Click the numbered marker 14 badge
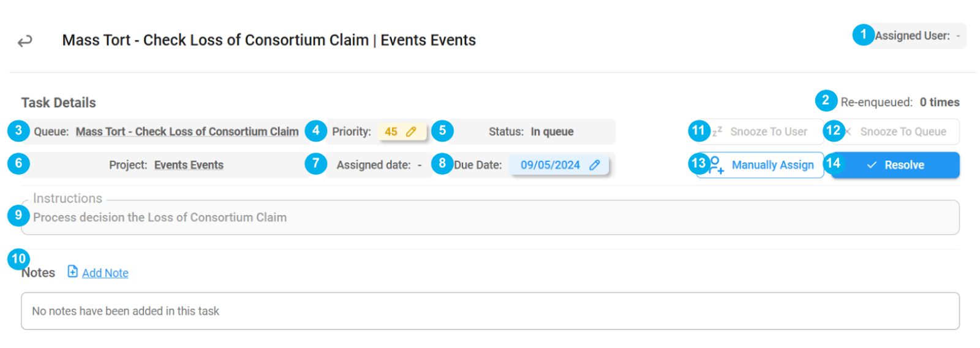This screenshot has height=348, width=980. (x=833, y=164)
